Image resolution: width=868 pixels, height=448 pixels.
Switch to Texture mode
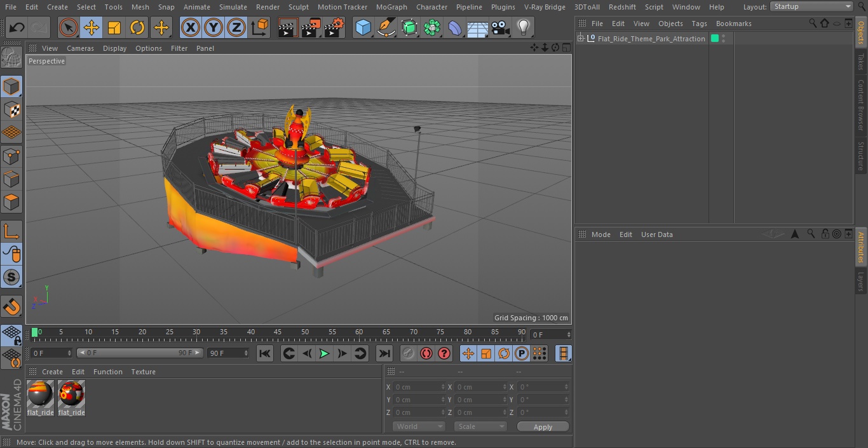(11, 110)
